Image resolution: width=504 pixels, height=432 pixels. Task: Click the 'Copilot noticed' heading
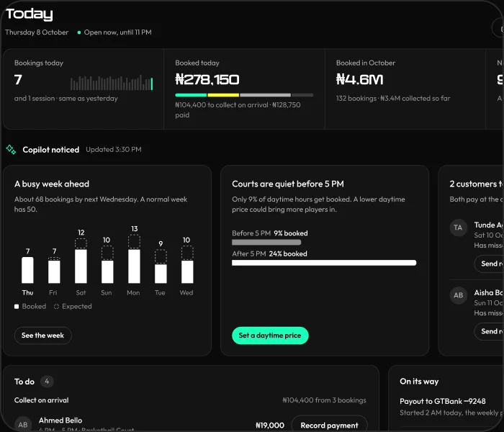51,150
